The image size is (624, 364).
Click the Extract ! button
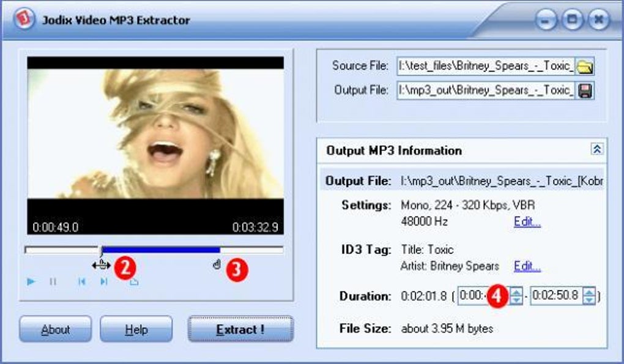pos(240,329)
